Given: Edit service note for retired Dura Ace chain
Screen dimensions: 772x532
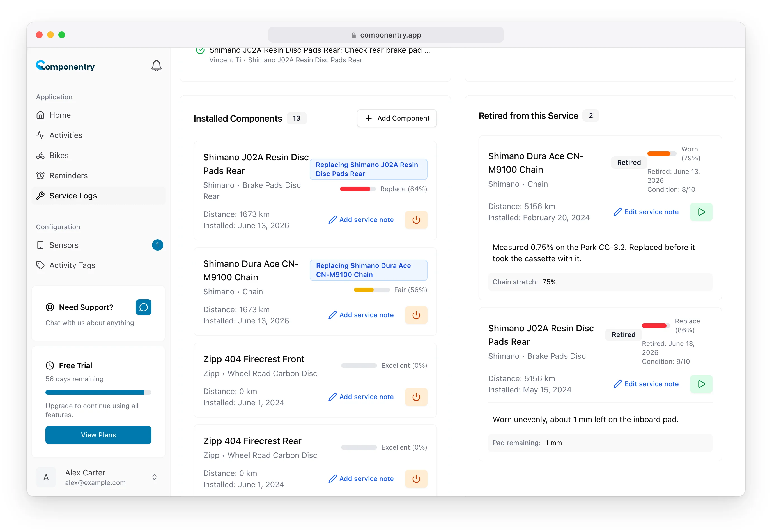Looking at the screenshot, I should [646, 212].
